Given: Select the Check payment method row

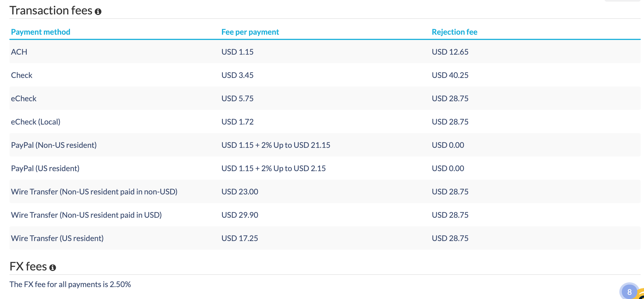Looking at the screenshot, I should tap(22, 75).
